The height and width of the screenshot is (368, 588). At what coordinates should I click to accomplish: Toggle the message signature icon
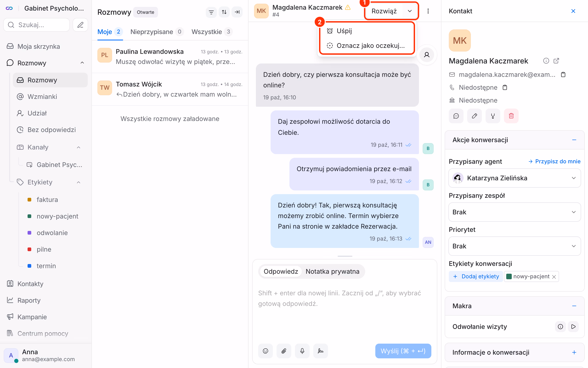click(320, 351)
